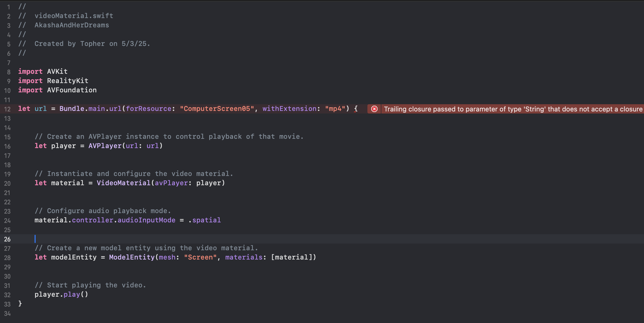
Task: Click the play method call on line 32
Action: pos(72,294)
